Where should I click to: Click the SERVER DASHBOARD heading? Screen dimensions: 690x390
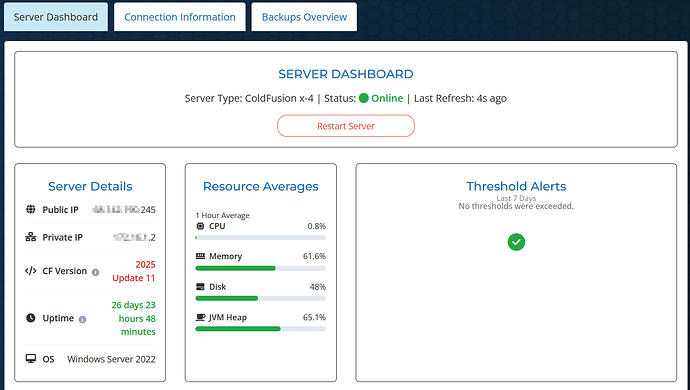[x=346, y=74]
